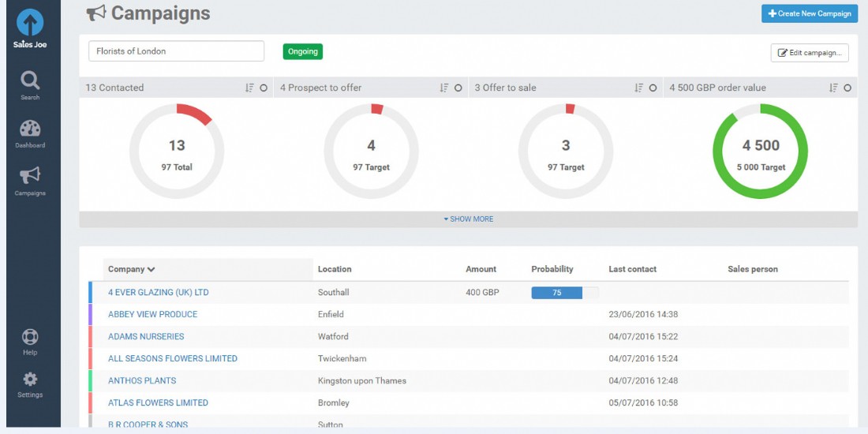Go to Dashboard in sidebar

tap(30, 133)
